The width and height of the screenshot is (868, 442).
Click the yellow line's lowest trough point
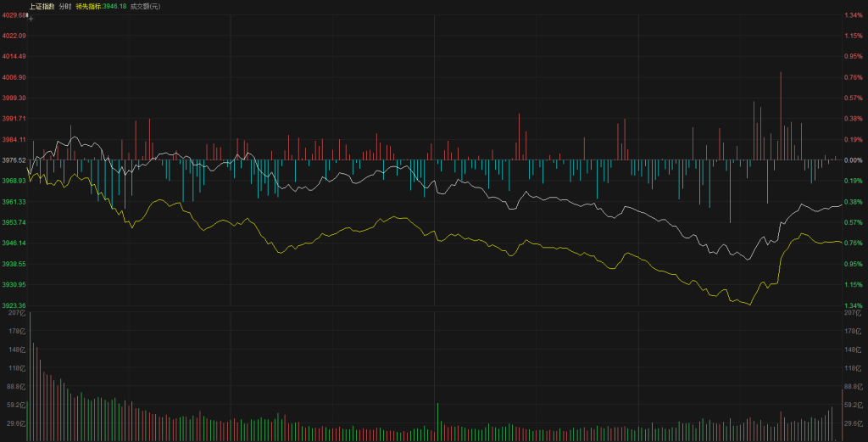pyautogui.click(x=749, y=304)
